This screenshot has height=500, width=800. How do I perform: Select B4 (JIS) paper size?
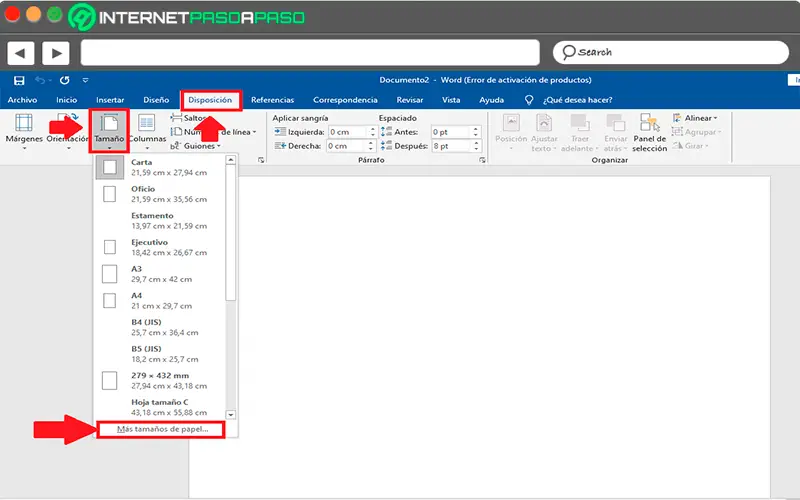(160, 327)
